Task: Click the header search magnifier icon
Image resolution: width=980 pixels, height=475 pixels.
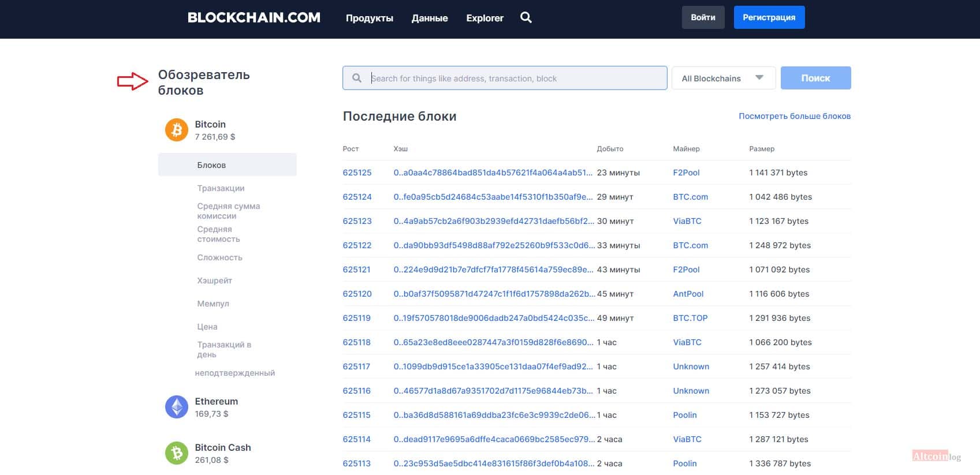Action: (x=526, y=17)
